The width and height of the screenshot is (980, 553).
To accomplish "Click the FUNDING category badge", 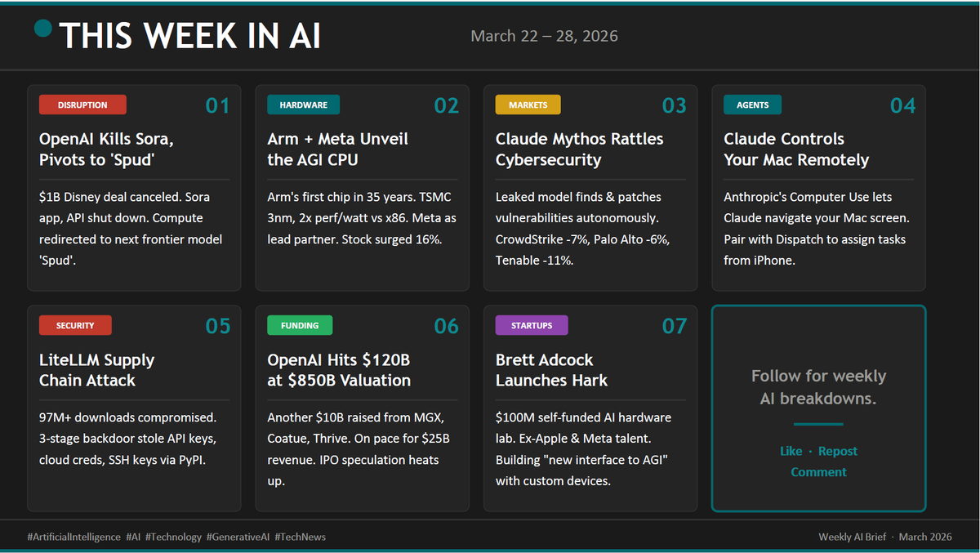I will tap(300, 325).
